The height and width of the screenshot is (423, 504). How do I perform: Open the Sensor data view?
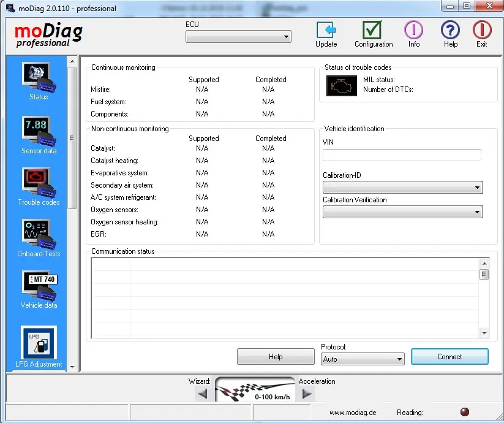point(39,135)
